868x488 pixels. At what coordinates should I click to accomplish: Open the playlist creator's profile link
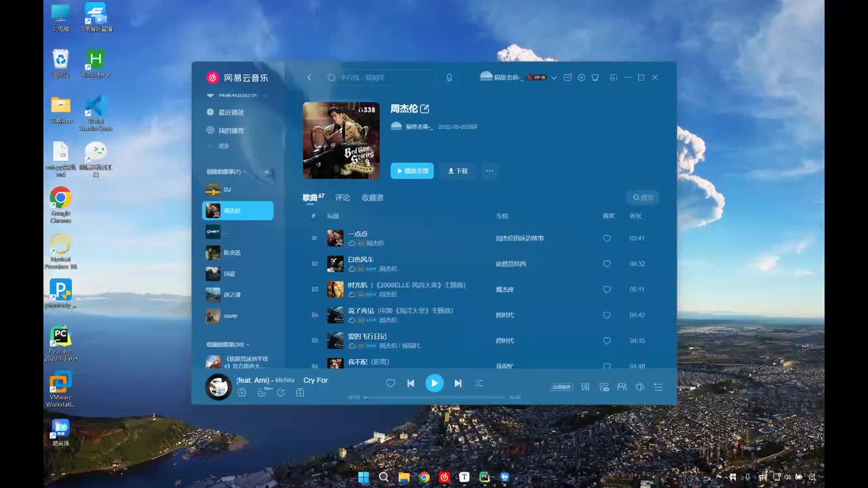click(x=419, y=127)
